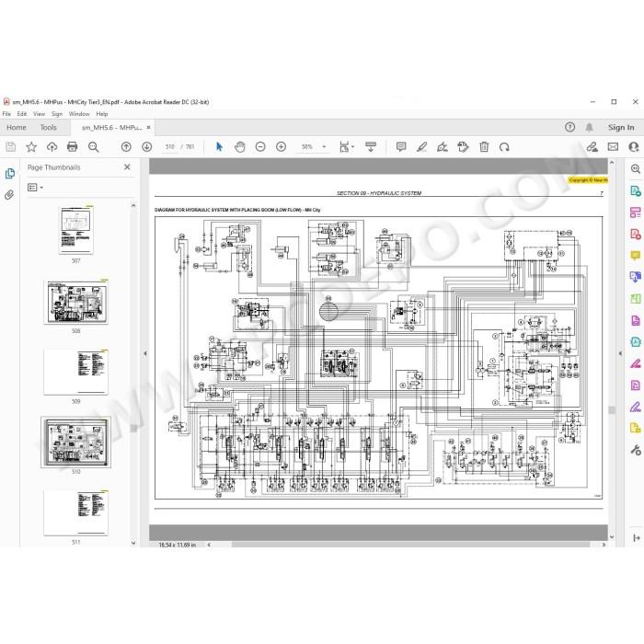Zoom in with plus icon

pyautogui.click(x=281, y=147)
